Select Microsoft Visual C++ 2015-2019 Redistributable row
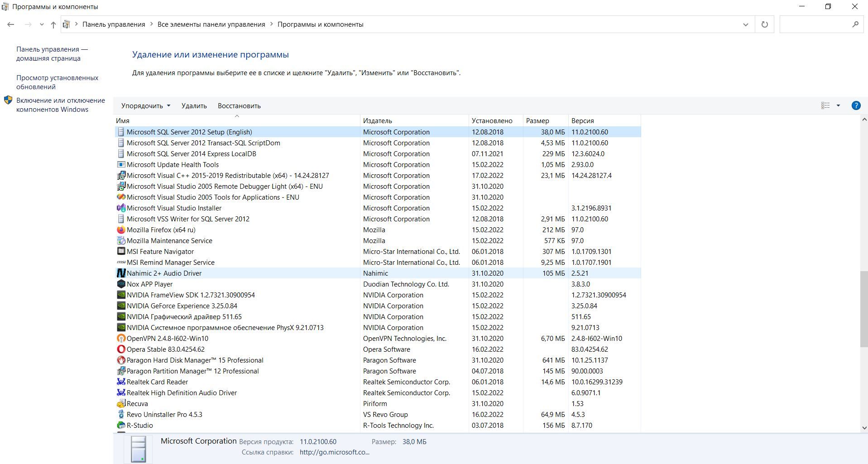The width and height of the screenshot is (868, 464). pos(378,176)
